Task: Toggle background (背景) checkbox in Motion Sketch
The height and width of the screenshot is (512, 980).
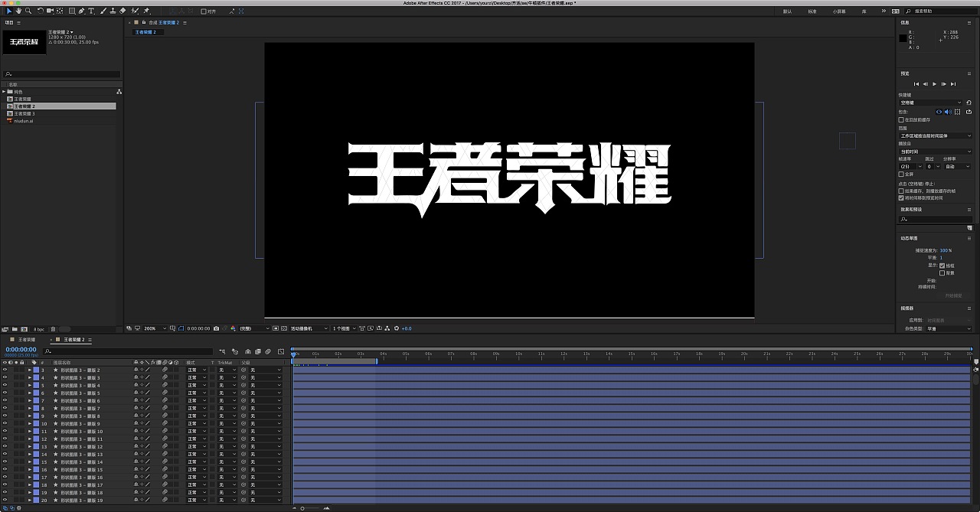Action: tap(942, 272)
